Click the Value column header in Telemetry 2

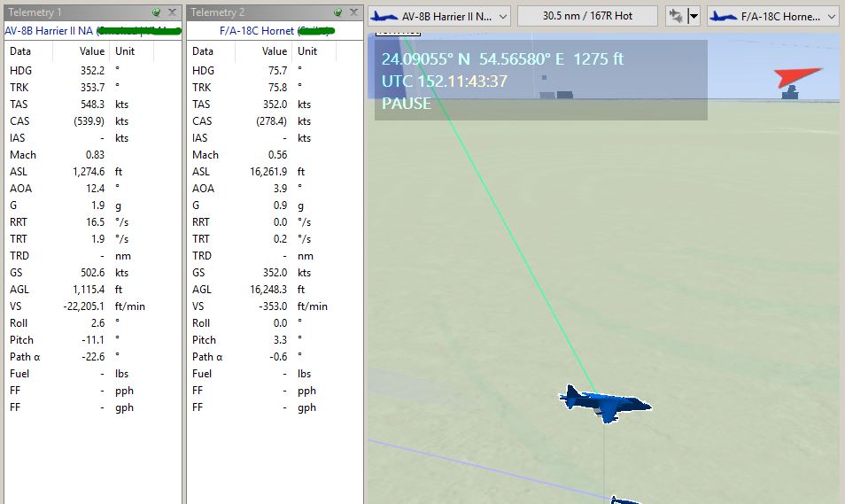click(x=275, y=51)
